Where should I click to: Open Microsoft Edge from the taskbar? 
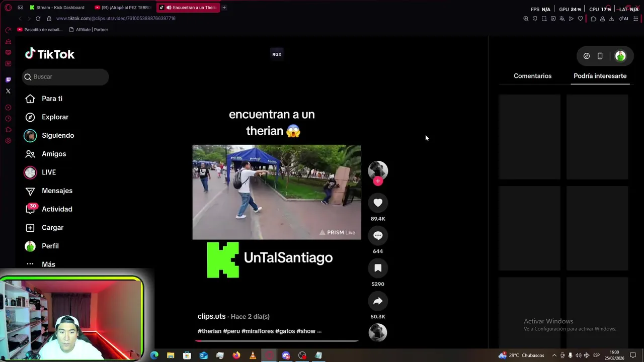pyautogui.click(x=154, y=355)
